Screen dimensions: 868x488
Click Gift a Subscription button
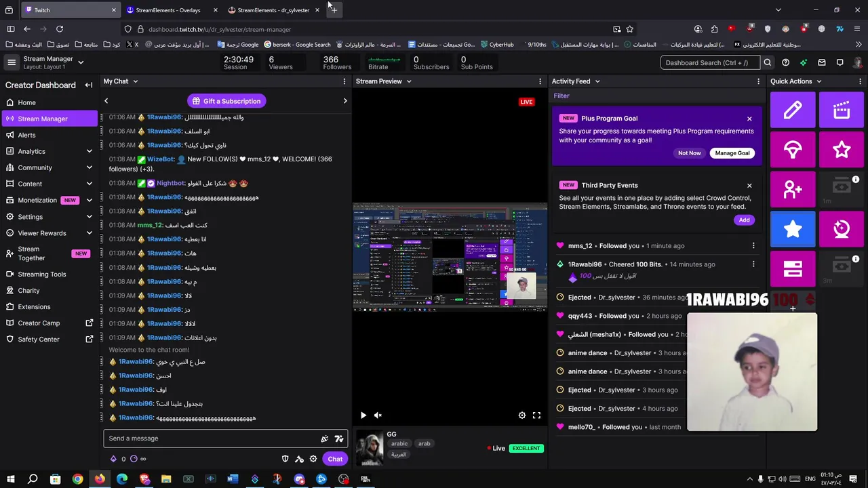(226, 101)
